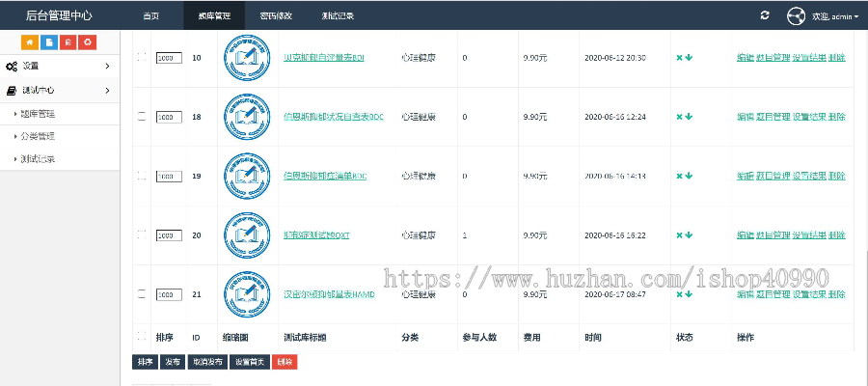Click 编辑 link for row ID 20
Screen dimensions: 868x386
click(x=746, y=235)
